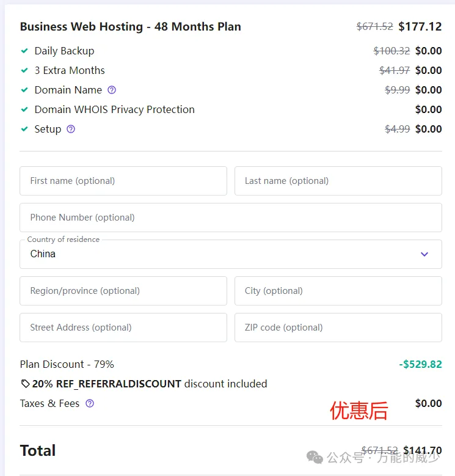Select the Phone Number input
Image resolution: width=455 pixels, height=476 pixels.
pos(230,218)
